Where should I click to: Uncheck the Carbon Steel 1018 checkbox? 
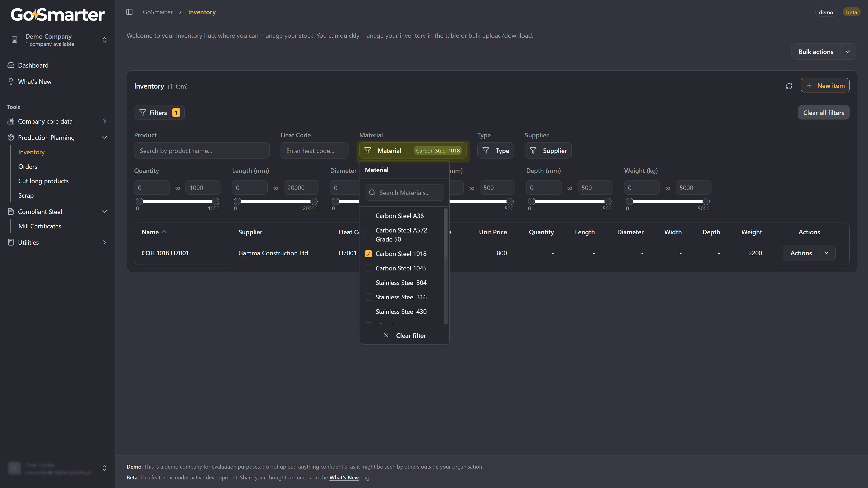point(368,254)
